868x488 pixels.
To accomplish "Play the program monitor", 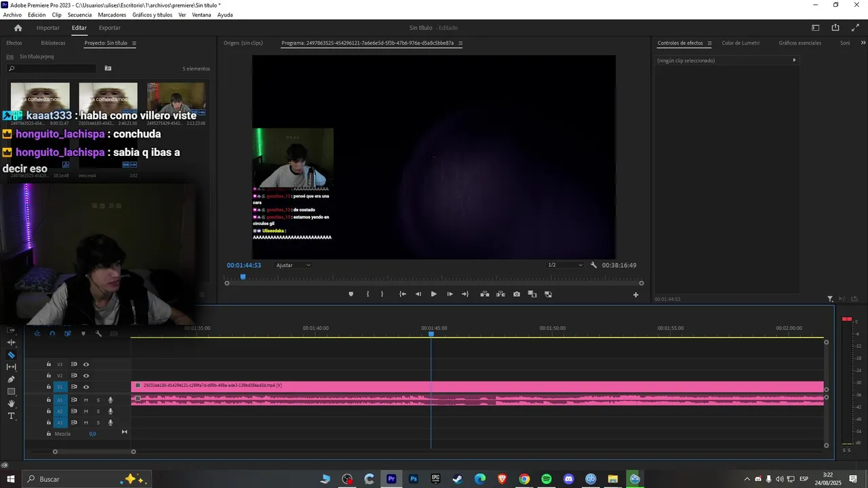I will pos(434,294).
